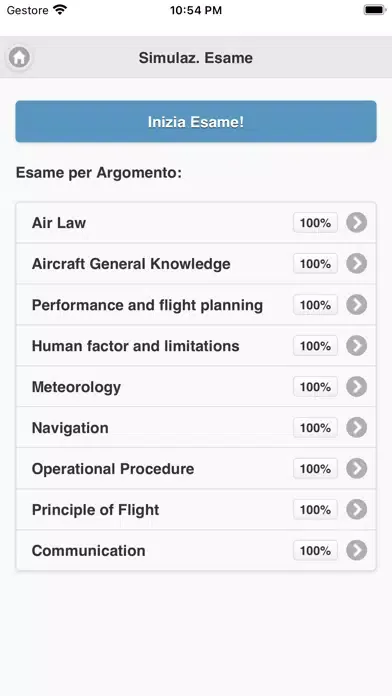Click arrow icon for Performance and flight planning
Screen dimensions: 392x696
coord(356,305)
